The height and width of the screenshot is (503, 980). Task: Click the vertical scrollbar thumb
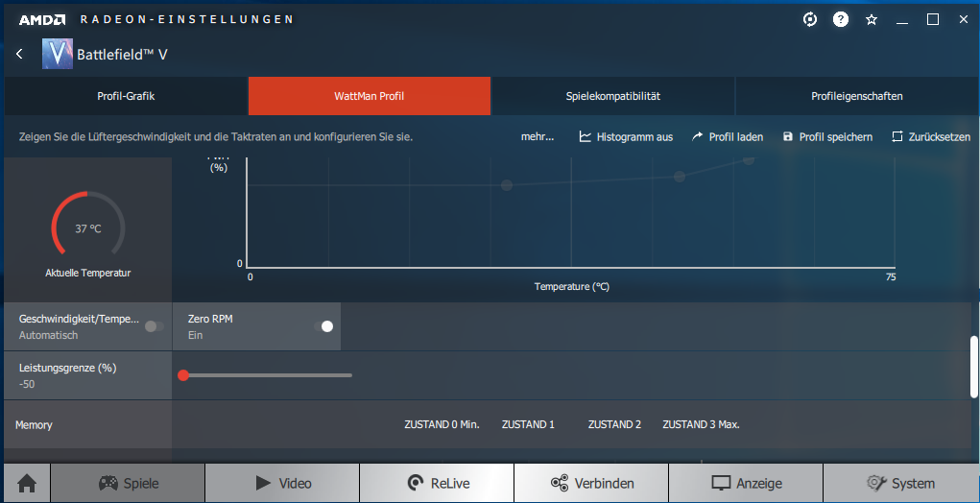(973, 366)
